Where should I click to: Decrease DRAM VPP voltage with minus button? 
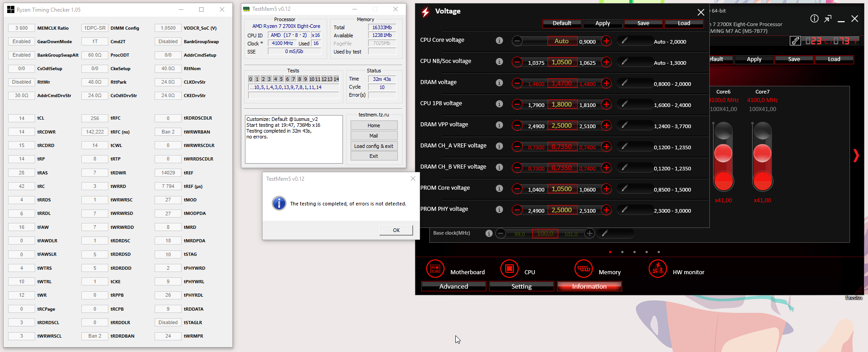coord(517,125)
